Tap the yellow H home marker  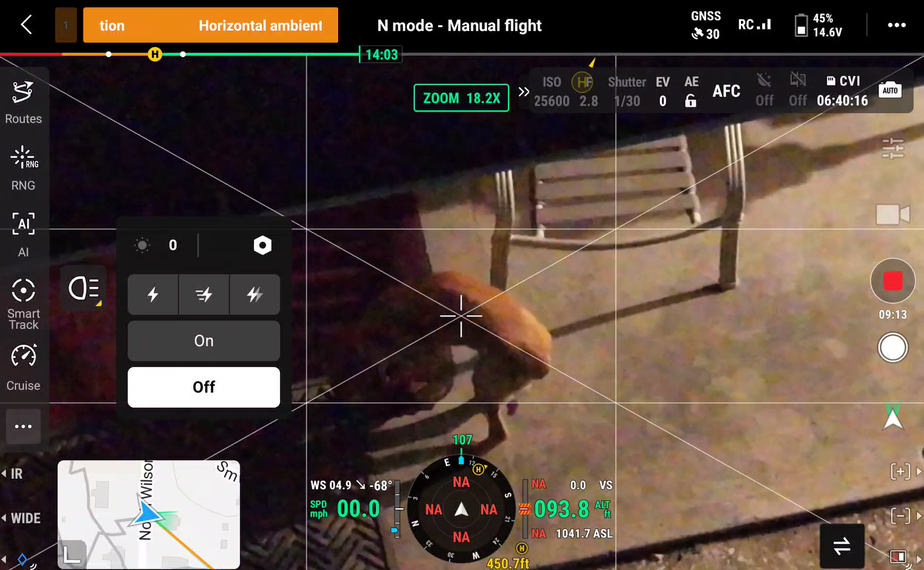click(155, 54)
